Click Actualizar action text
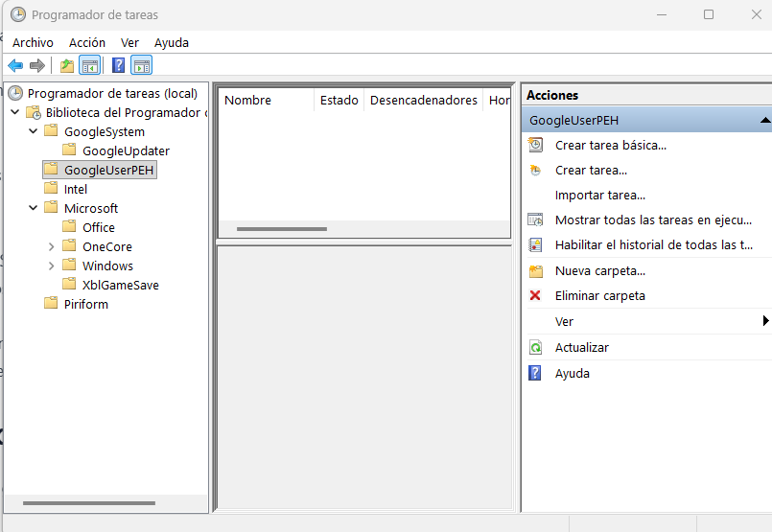Viewport: 772px width, 532px height. click(581, 347)
